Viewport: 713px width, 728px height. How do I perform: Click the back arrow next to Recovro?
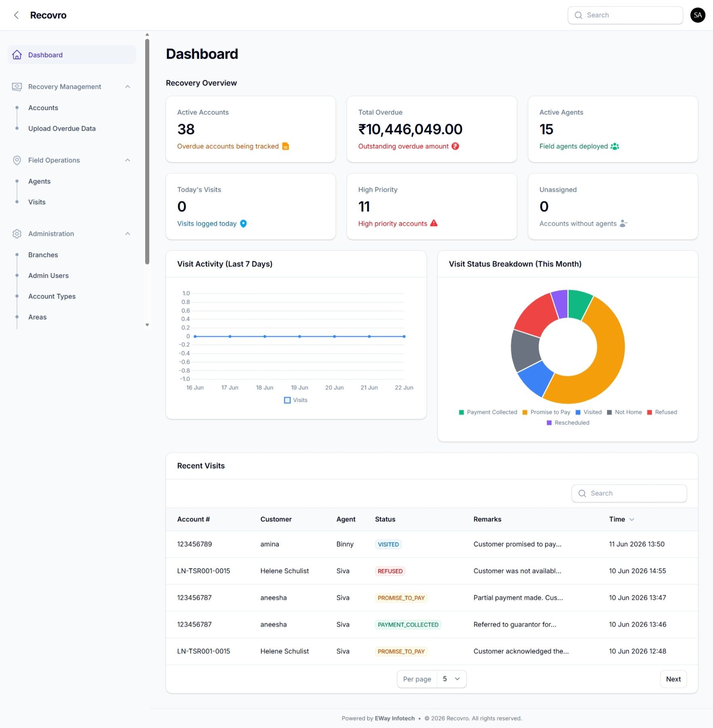[16, 15]
